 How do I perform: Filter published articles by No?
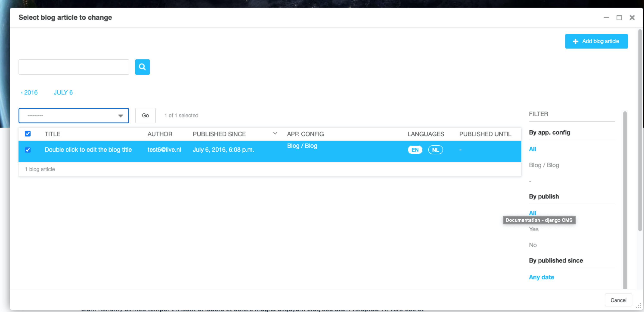point(533,245)
